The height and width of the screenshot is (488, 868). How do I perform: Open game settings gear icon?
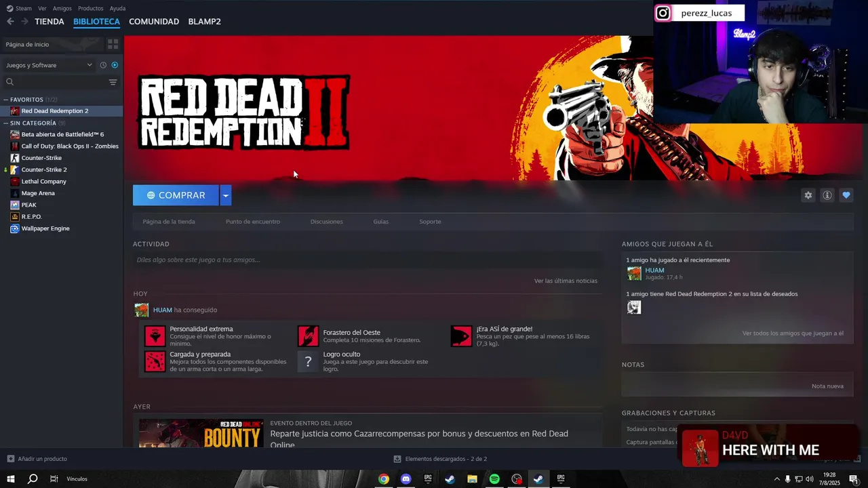coord(808,195)
